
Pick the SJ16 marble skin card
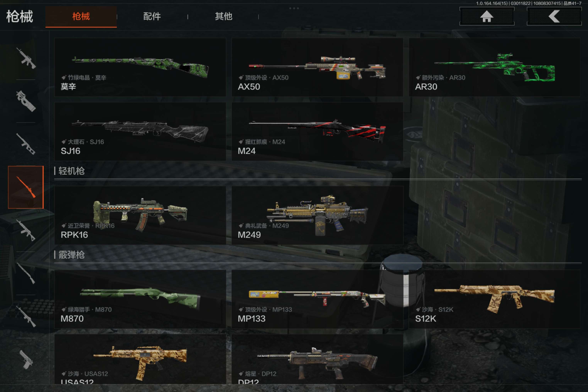click(x=140, y=132)
